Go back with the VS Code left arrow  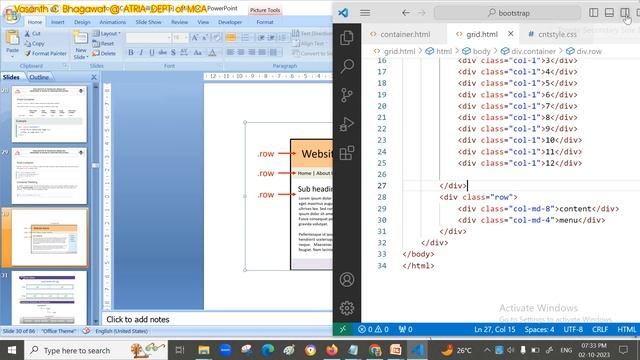(405, 13)
